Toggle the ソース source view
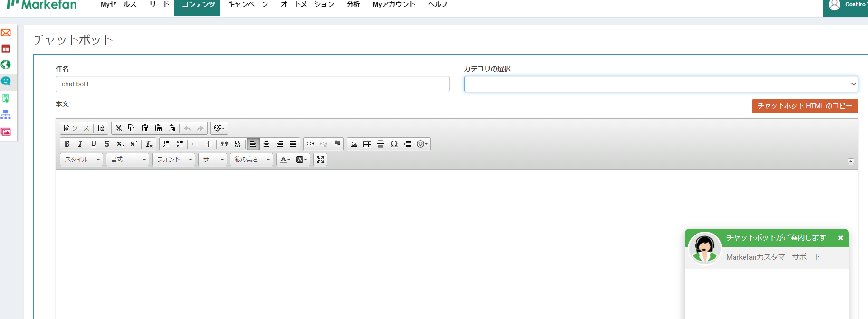Image resolution: width=868 pixels, height=319 pixels. [x=77, y=128]
